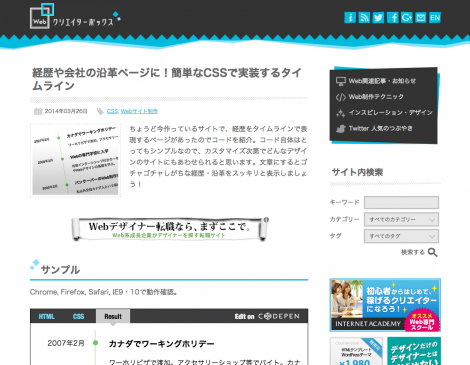Screen dimensions: 470x365
Task: Open the green デザイナー banner ad
Action: pos(414,351)
